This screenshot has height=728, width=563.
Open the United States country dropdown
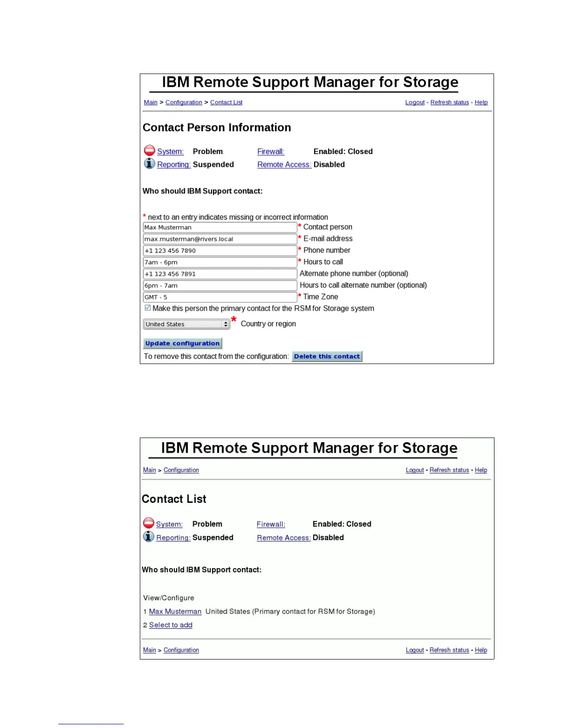coord(186,324)
